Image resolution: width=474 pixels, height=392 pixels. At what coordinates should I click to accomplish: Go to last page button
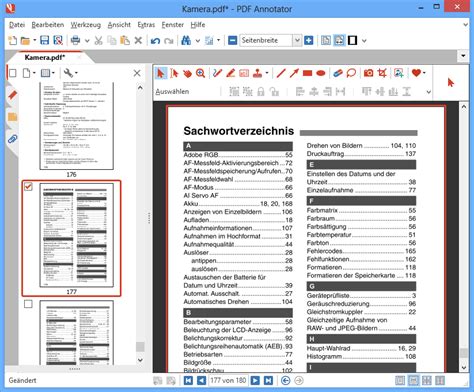click(268, 380)
